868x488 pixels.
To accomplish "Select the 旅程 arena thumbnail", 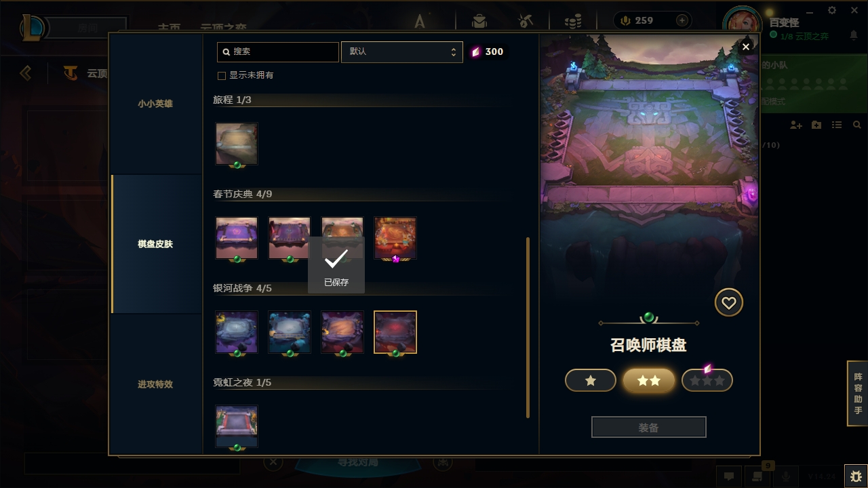I will tap(237, 144).
